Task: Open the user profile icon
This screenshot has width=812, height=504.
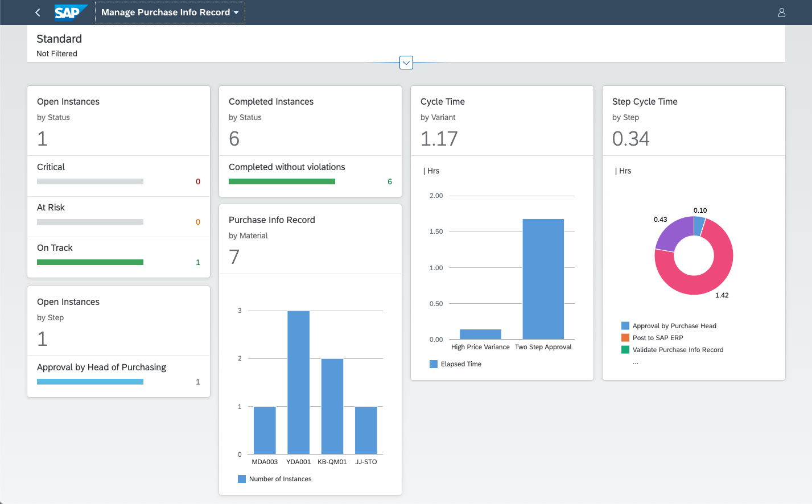Action: (x=782, y=13)
